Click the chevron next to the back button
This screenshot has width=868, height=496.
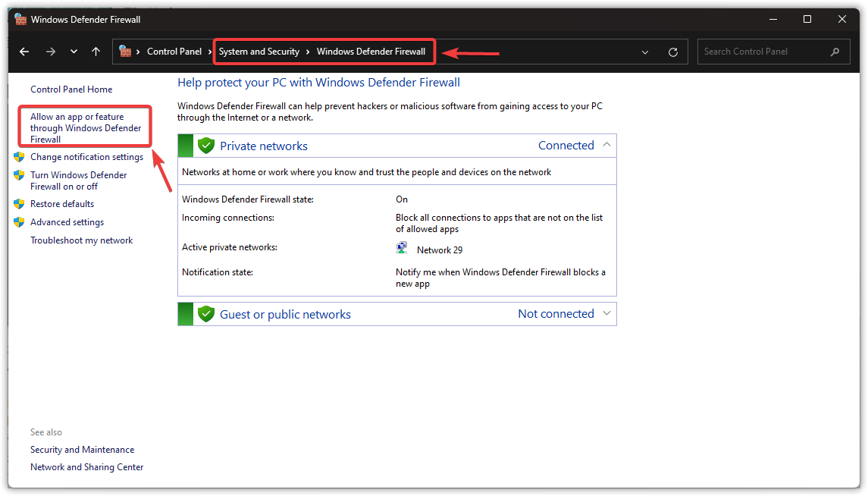pyautogui.click(x=73, y=51)
